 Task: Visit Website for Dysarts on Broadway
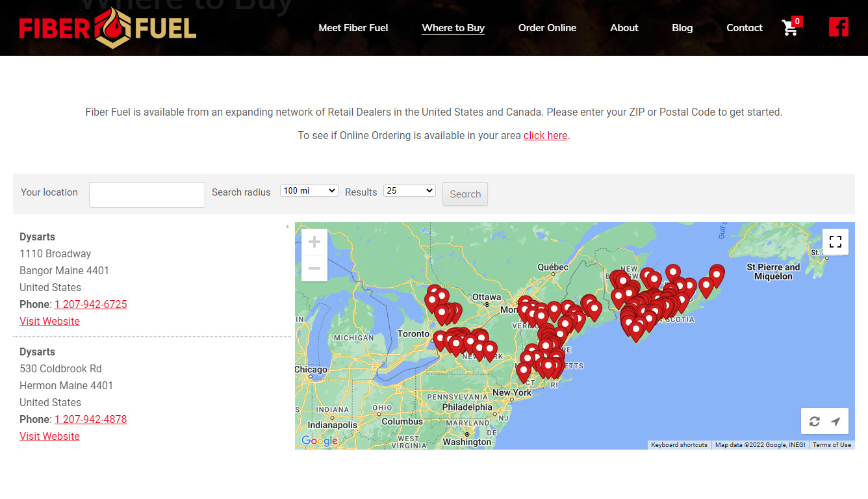pos(49,322)
